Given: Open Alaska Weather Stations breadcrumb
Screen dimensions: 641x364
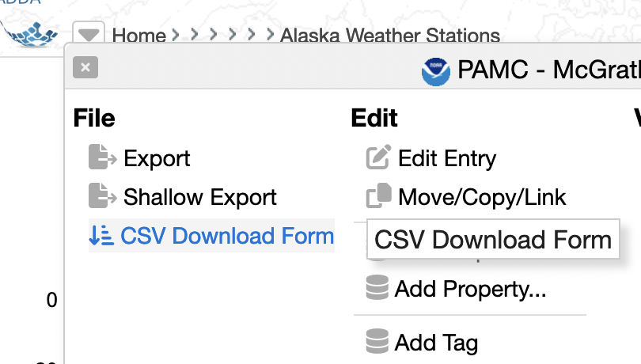Looking at the screenshot, I should 390,36.
